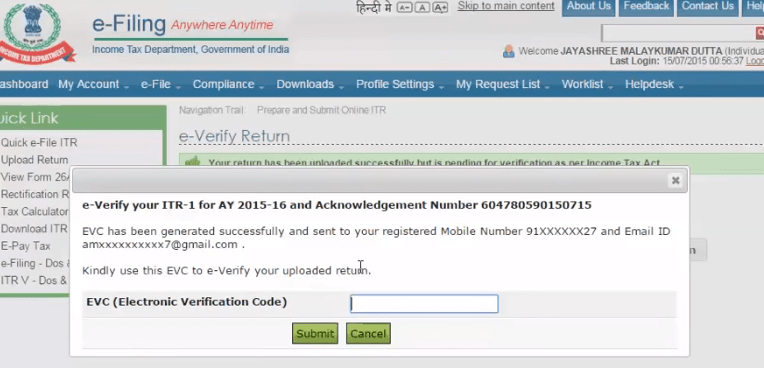Open the Contact Us page
Viewport: 764px width, 368px height.
[x=707, y=7]
